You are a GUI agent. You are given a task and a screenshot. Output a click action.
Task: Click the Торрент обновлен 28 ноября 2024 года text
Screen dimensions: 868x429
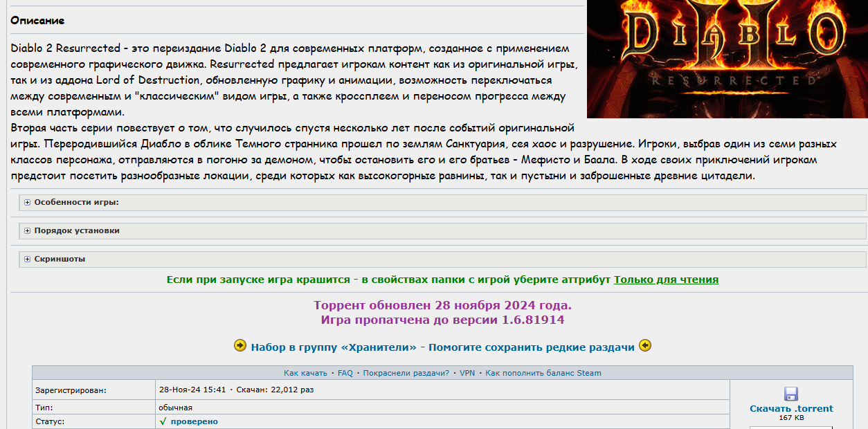(442, 305)
